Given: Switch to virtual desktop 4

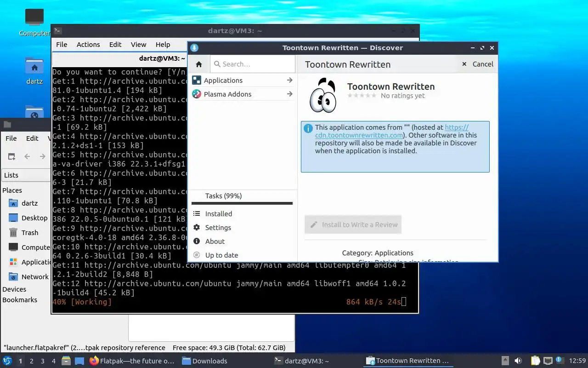Looking at the screenshot, I should tap(54, 361).
